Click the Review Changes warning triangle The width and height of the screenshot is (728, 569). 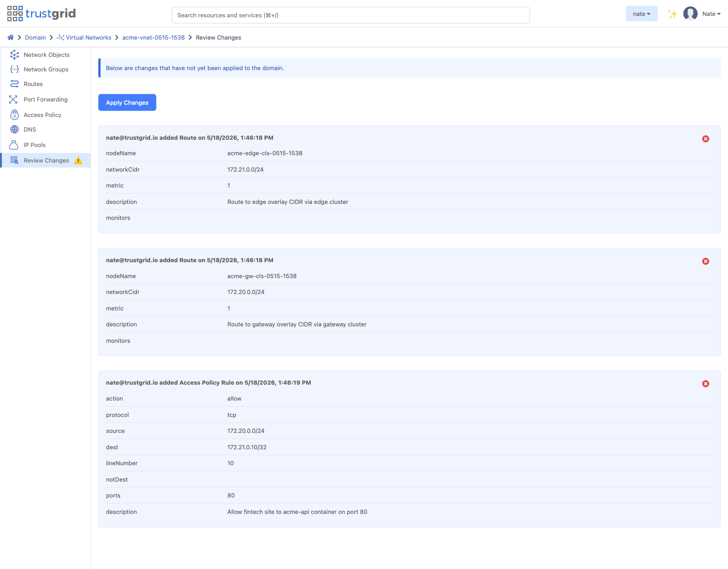(78, 160)
